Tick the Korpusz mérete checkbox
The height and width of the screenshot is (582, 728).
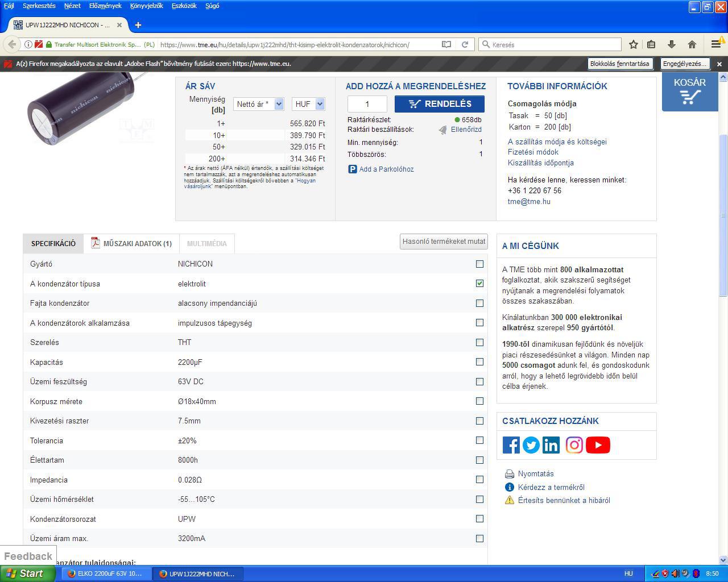(479, 401)
